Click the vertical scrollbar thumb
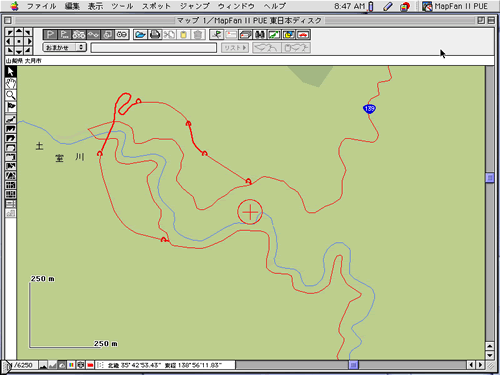Image resolution: width=500 pixels, height=375 pixels. tap(489, 177)
